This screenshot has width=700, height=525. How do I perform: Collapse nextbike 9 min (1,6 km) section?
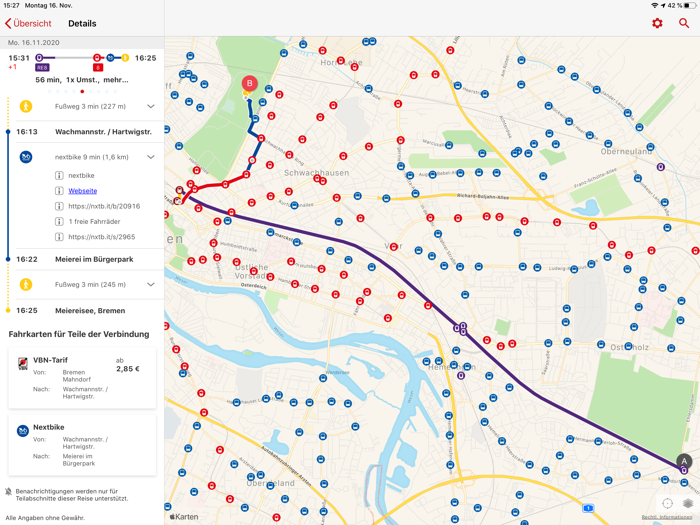151,157
